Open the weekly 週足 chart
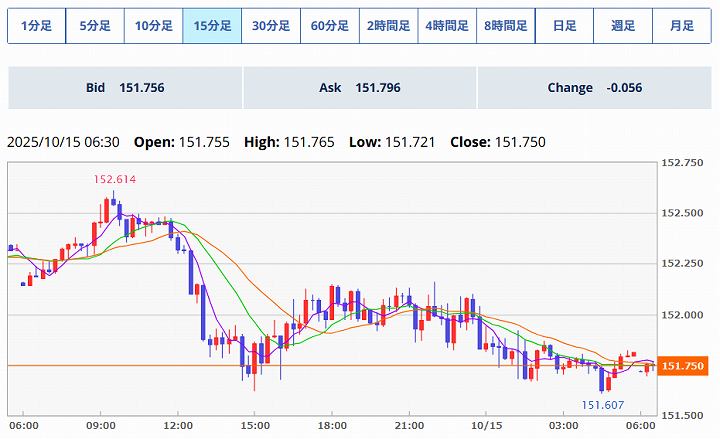The width and height of the screenshot is (720, 439). click(623, 26)
